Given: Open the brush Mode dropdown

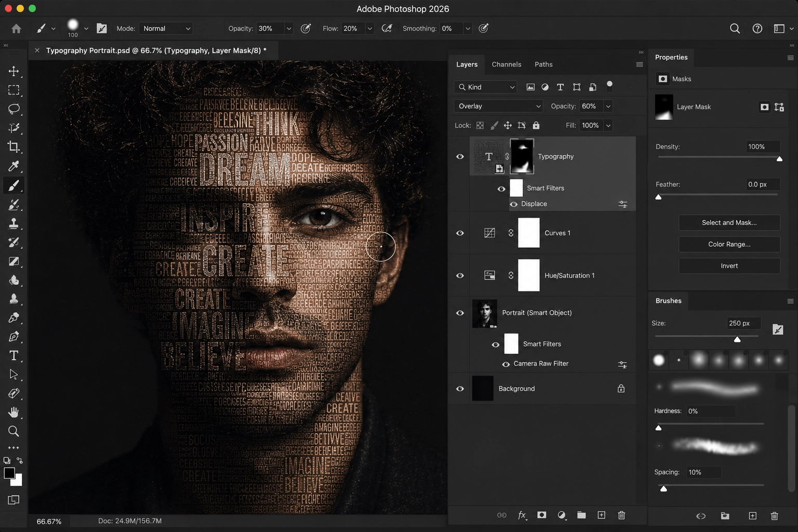Looking at the screenshot, I should [x=166, y=29].
